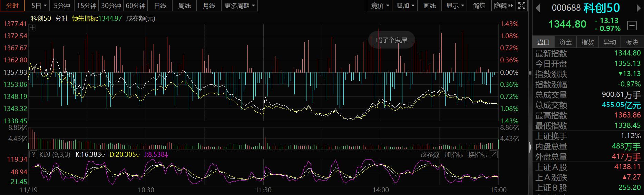644x195 pixels.
Task: Open the 叠加 overlay dropdown
Action: [405, 6]
